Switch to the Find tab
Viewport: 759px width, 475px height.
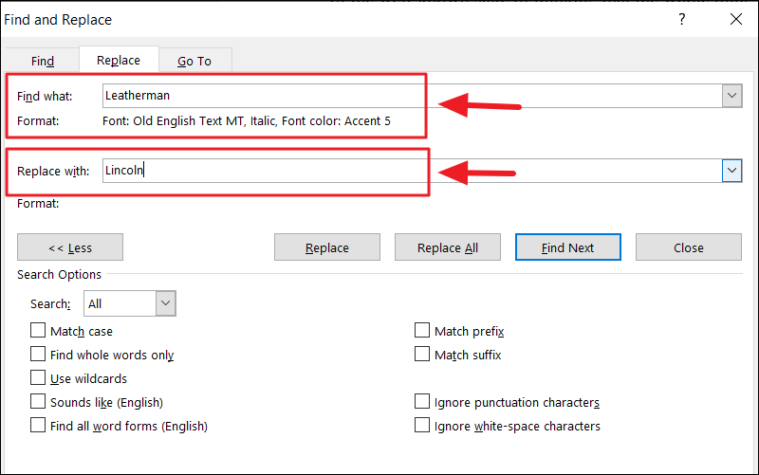(43, 61)
